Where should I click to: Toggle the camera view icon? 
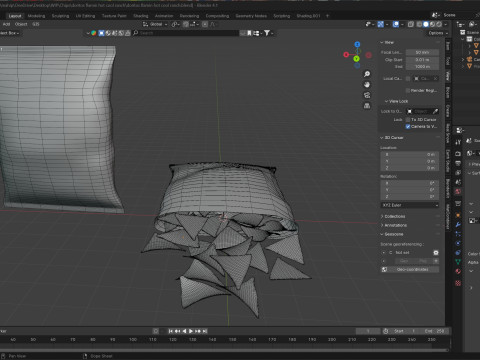coord(367,95)
